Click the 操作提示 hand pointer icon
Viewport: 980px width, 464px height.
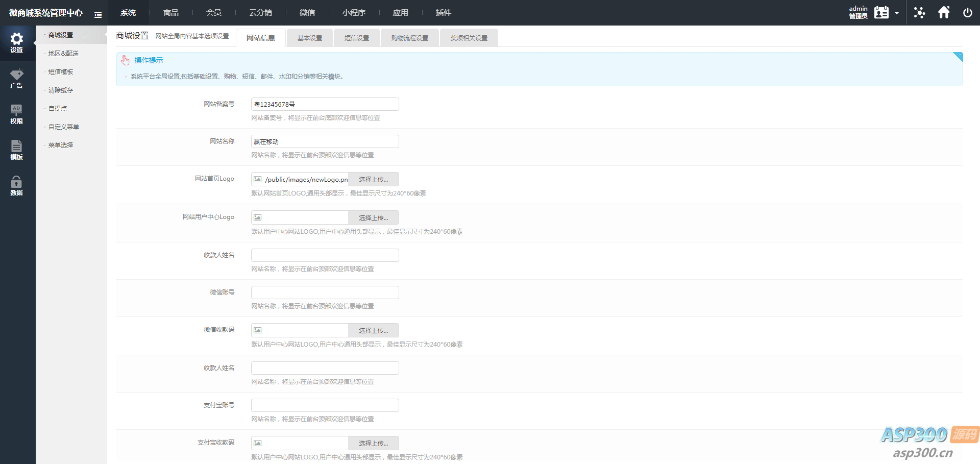point(125,60)
